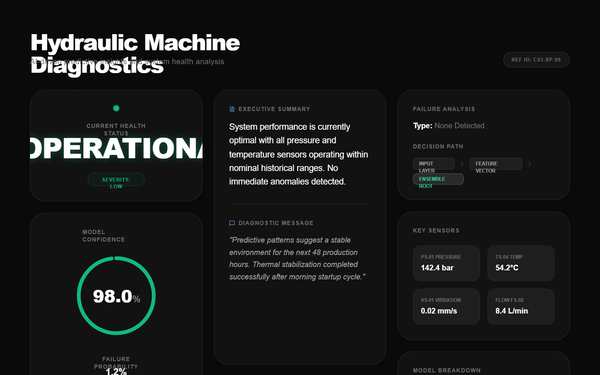Open the TS-04 Temp sensor card

click(521, 263)
